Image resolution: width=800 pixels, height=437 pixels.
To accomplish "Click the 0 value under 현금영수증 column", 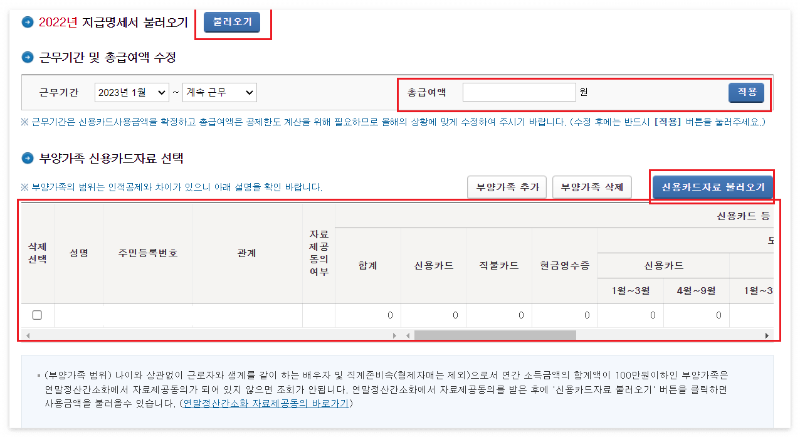I will click(587, 315).
